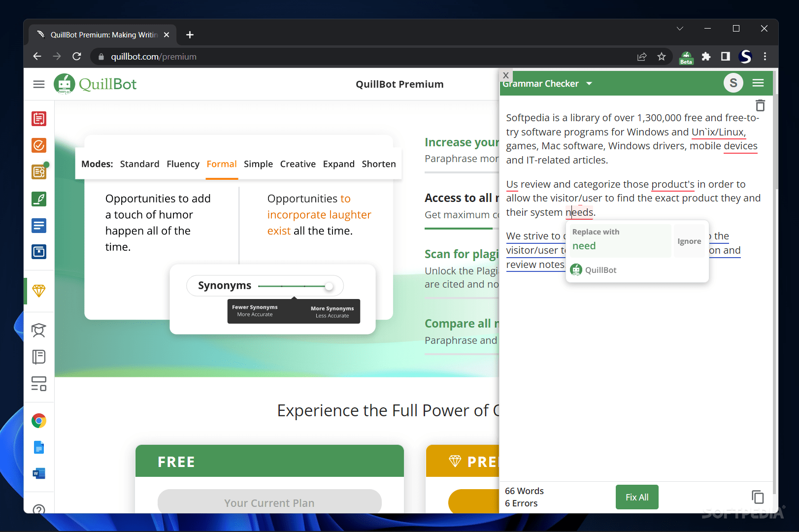
Task: Open the Paraphraser tool in sidebar
Action: (39, 118)
